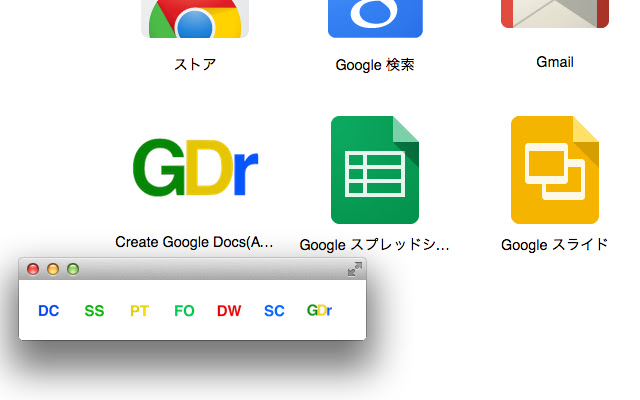Viewport: 640px width, 400px height.
Task: Click the ストア label
Action: (195, 64)
